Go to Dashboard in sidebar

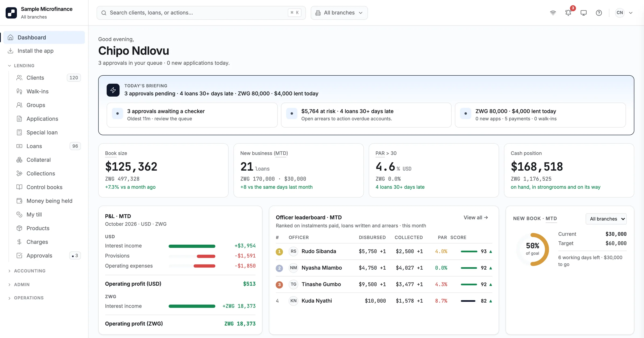(44, 37)
